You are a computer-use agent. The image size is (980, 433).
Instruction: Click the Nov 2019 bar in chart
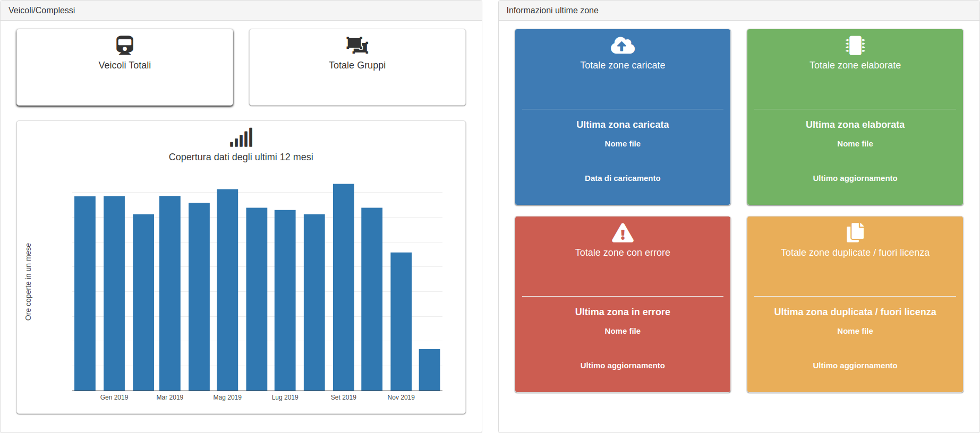point(401,322)
